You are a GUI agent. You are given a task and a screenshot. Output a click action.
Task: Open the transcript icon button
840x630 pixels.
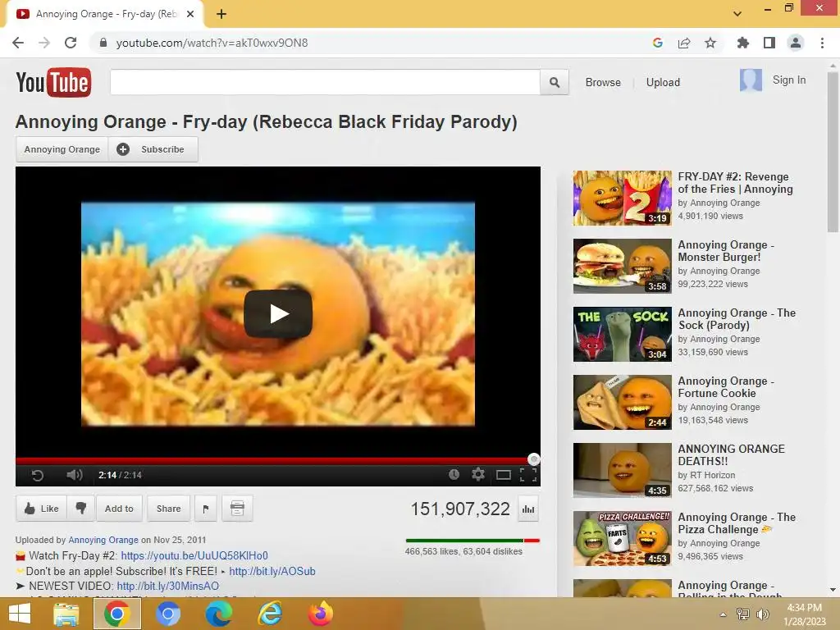point(237,509)
